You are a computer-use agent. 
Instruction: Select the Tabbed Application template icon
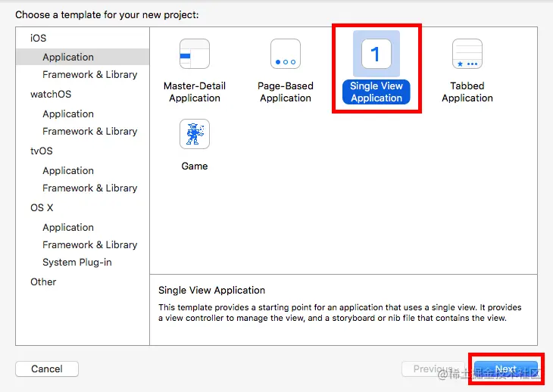(x=467, y=54)
